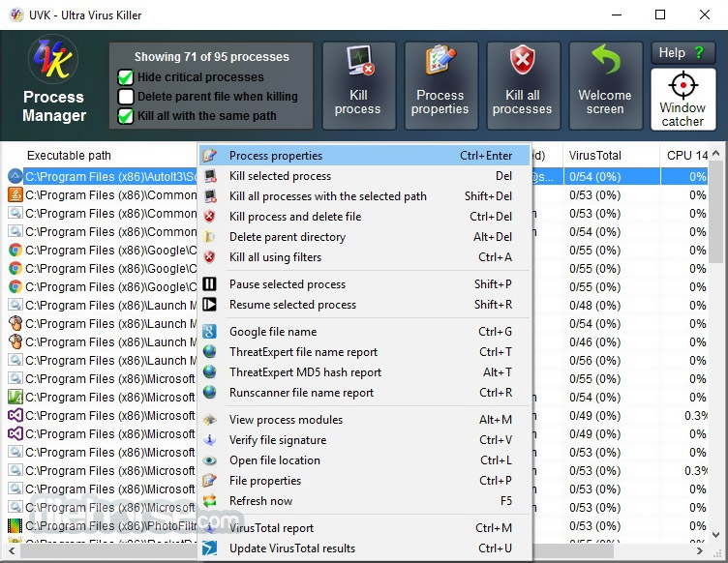Viewport: 728px width, 563px height.
Task: Click the icon beside Kill selected process
Action: [210, 176]
